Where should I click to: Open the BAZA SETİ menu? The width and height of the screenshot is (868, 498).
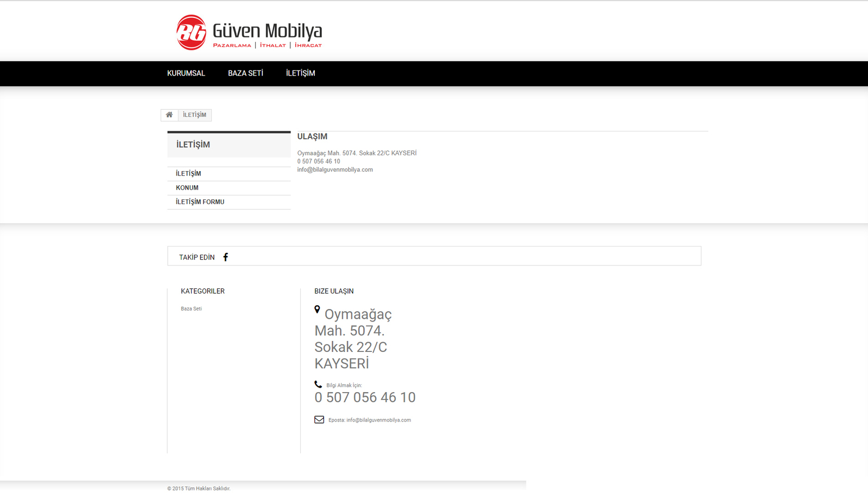click(x=245, y=73)
